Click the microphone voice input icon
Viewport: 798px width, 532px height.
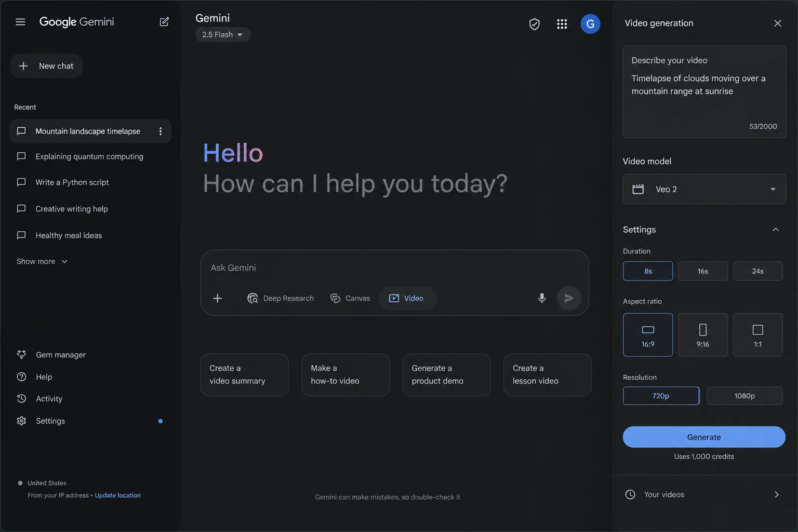[x=542, y=298]
